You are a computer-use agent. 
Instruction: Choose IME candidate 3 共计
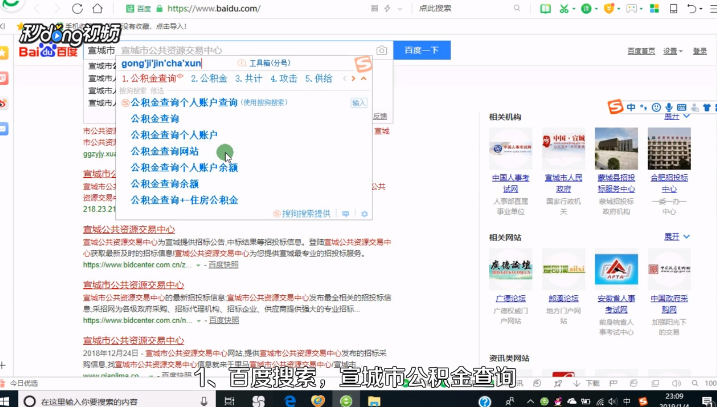tap(249, 78)
